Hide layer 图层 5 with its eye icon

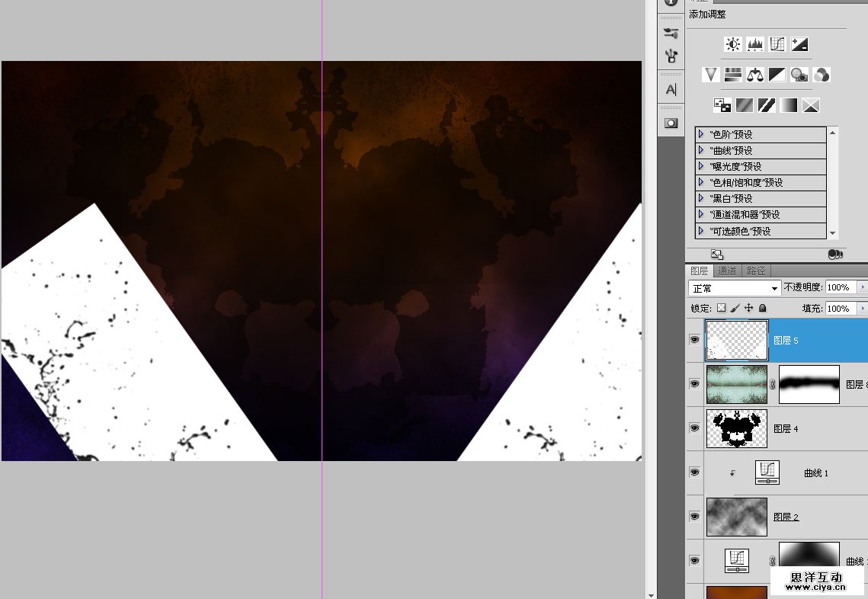tap(694, 340)
